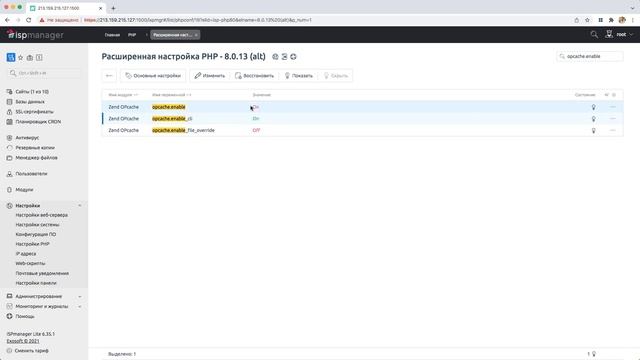Click the back arrow toolbar button
This screenshot has height=360, width=640.
pyautogui.click(x=109, y=76)
